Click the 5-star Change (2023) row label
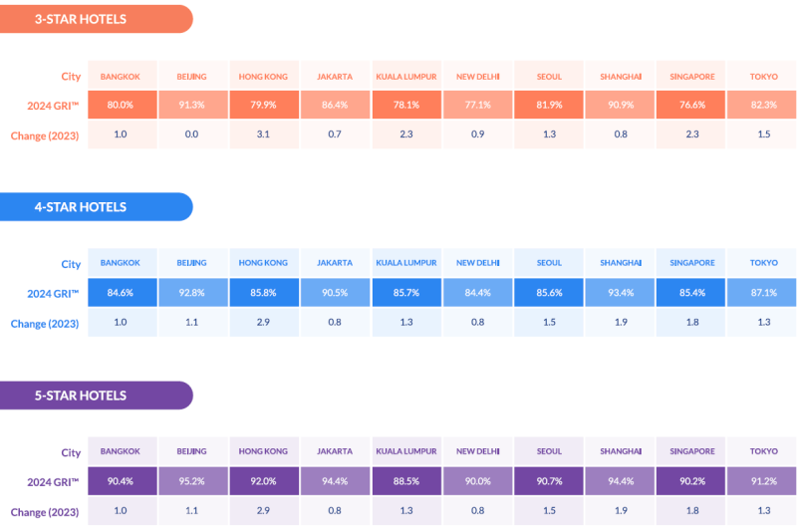 click(x=45, y=511)
